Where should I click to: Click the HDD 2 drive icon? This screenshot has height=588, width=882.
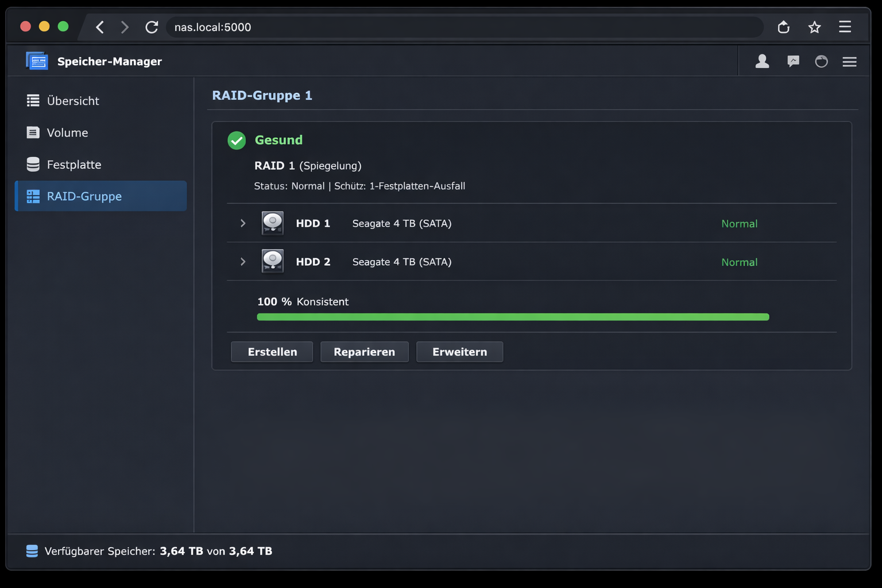[272, 261]
